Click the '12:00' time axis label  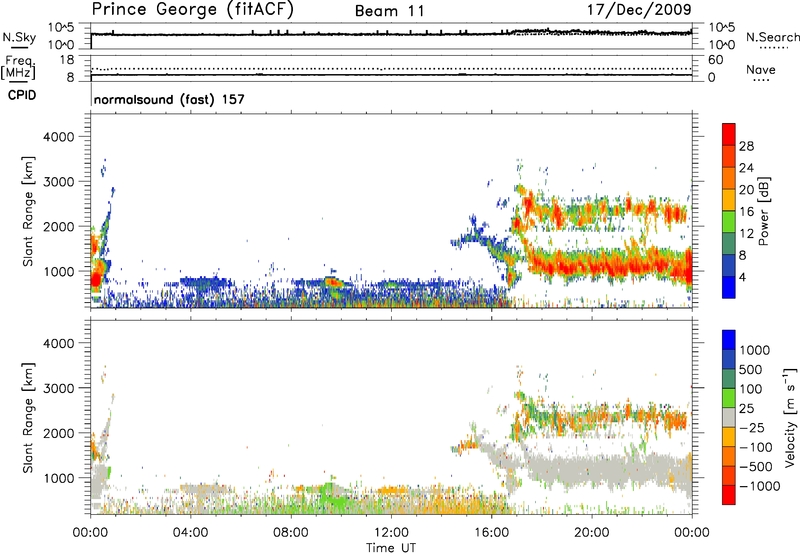(x=391, y=533)
